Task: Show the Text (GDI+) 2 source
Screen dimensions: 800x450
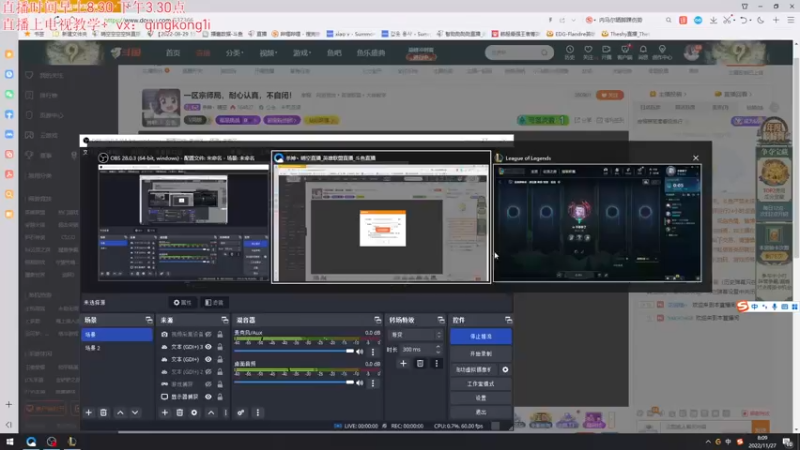Action: click(208, 371)
